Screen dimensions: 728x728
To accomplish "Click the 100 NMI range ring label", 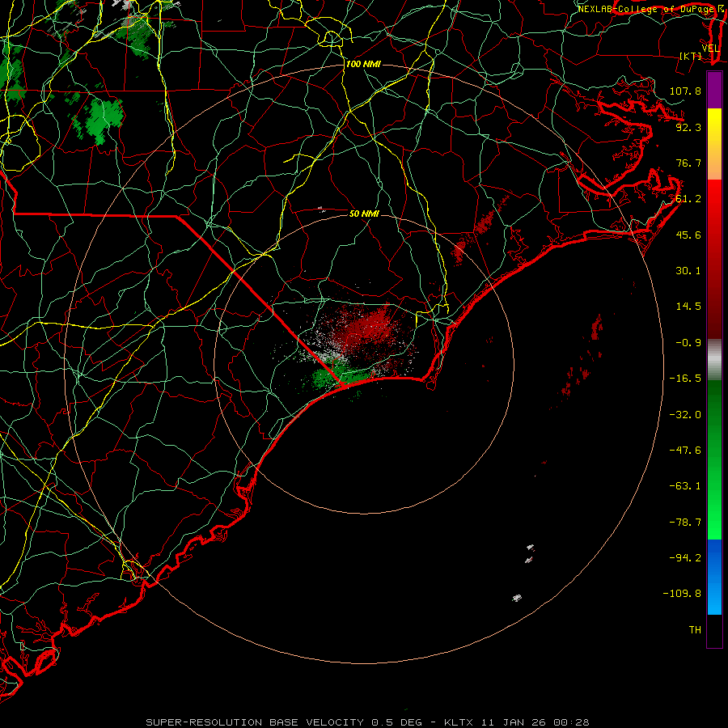I will pos(363,64).
